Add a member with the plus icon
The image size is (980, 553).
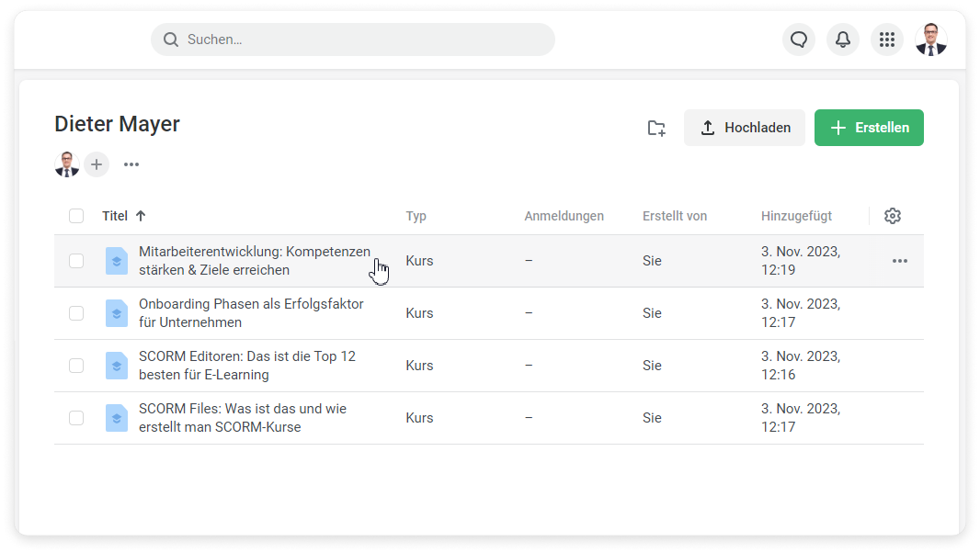[x=97, y=164]
